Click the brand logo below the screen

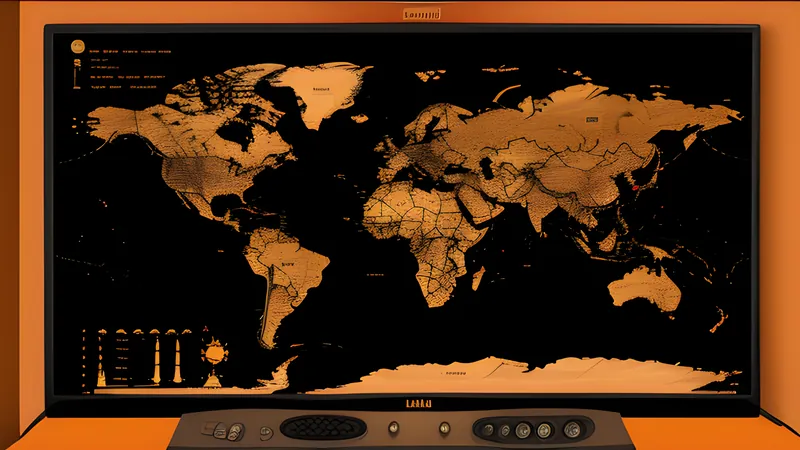pyautogui.click(x=419, y=404)
